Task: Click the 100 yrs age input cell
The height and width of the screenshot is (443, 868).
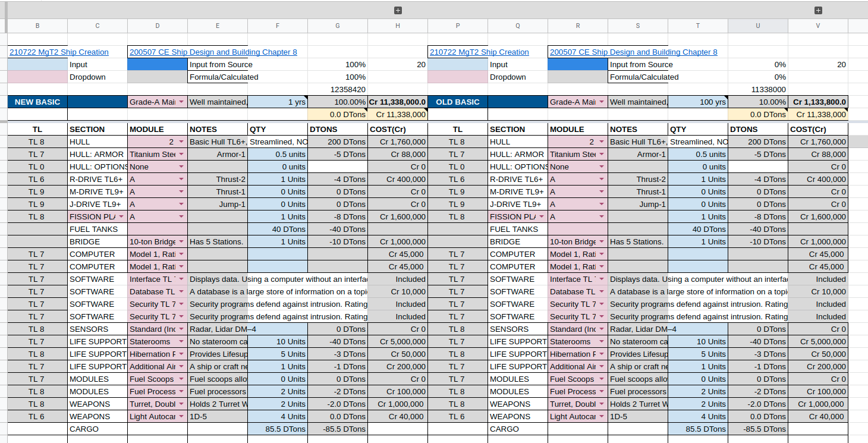Action: [698, 102]
